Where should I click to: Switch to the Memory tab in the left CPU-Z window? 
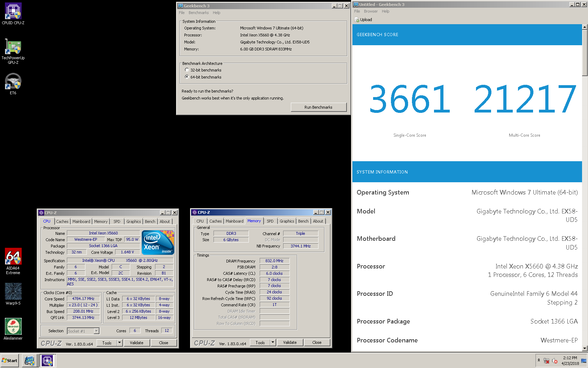click(x=101, y=222)
